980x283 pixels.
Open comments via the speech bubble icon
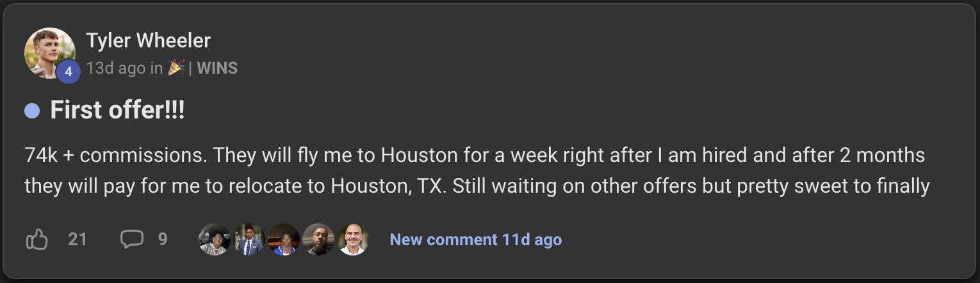click(132, 239)
